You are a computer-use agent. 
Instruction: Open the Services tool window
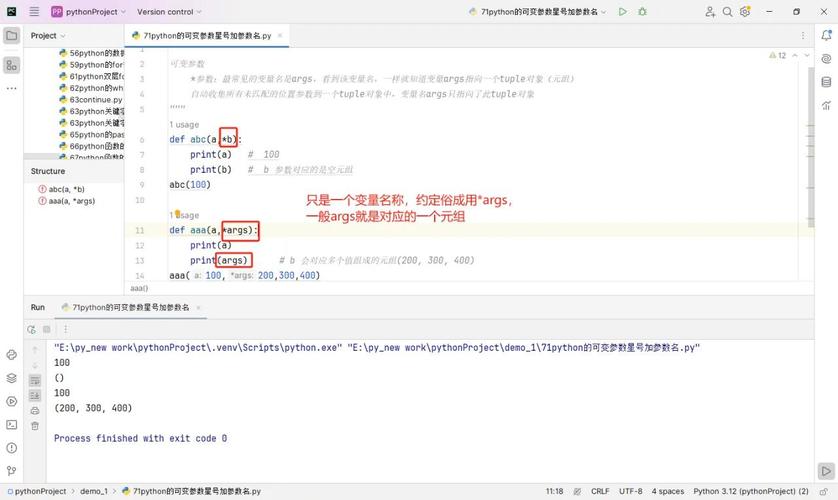point(12,401)
